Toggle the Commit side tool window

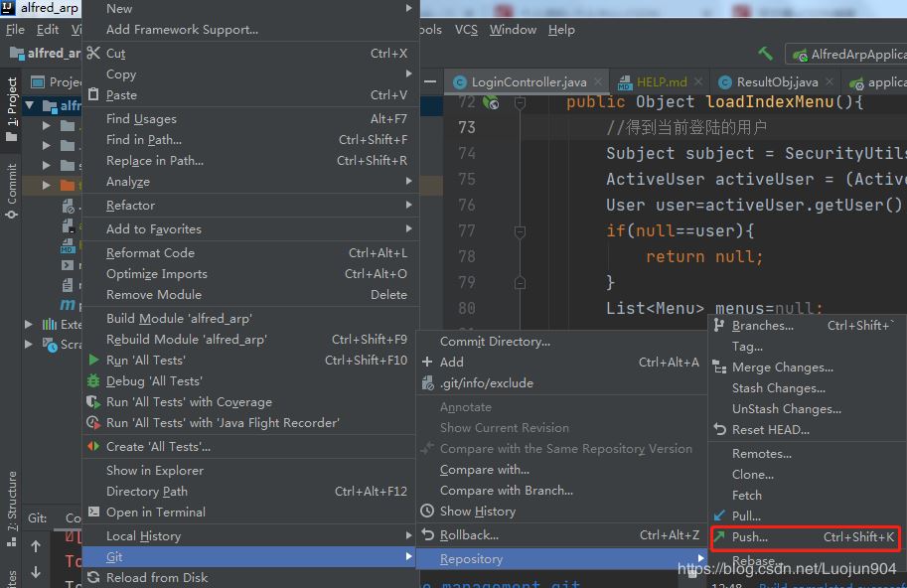click(11, 190)
